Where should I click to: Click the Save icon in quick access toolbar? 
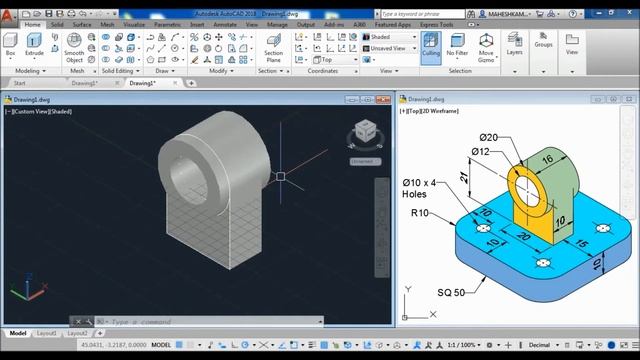(x=49, y=14)
